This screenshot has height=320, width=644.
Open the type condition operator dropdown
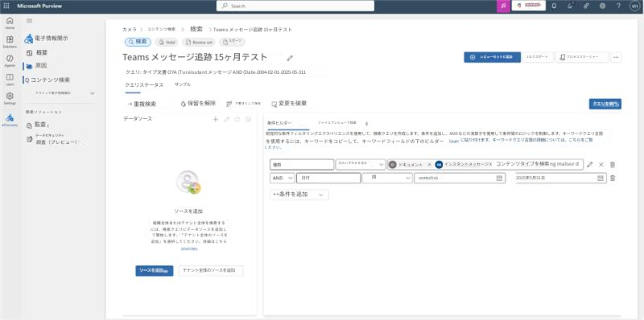coord(361,165)
